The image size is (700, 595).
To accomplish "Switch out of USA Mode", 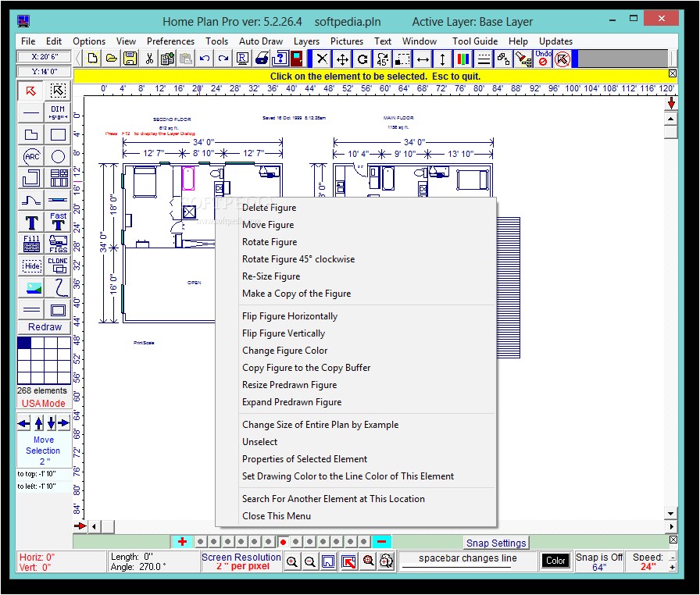I will click(43, 403).
